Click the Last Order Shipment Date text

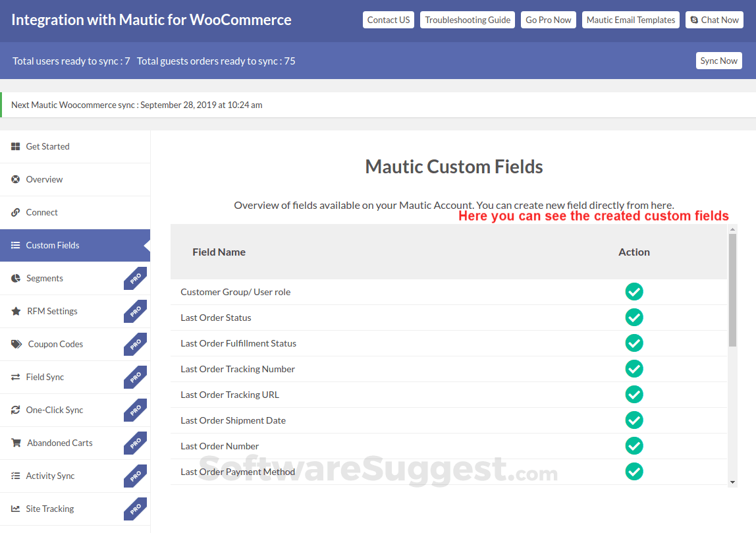(233, 420)
